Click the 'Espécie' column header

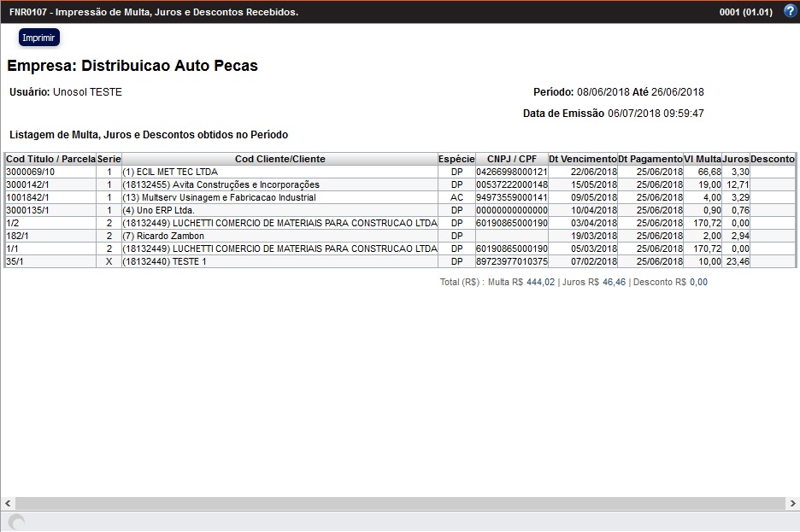click(x=456, y=159)
